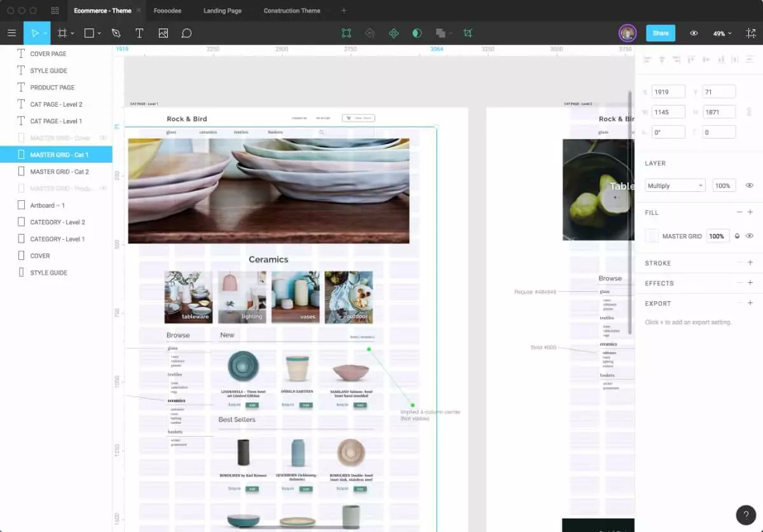The image size is (763, 532).
Task: Toggle visibility of MASTER GRID - Cover layer
Action: 104,138
